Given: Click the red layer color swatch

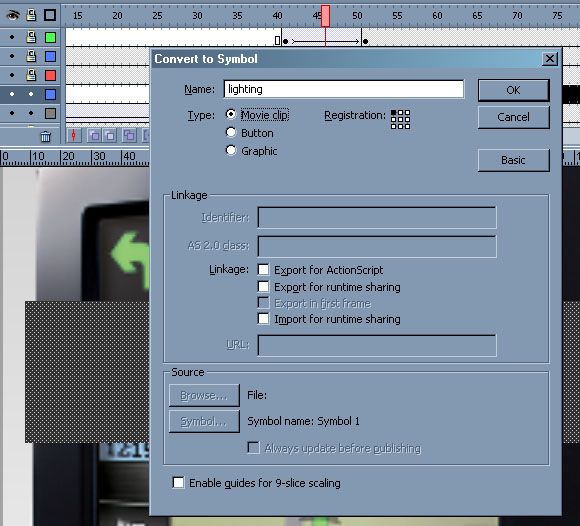Looking at the screenshot, I should click(50, 75).
